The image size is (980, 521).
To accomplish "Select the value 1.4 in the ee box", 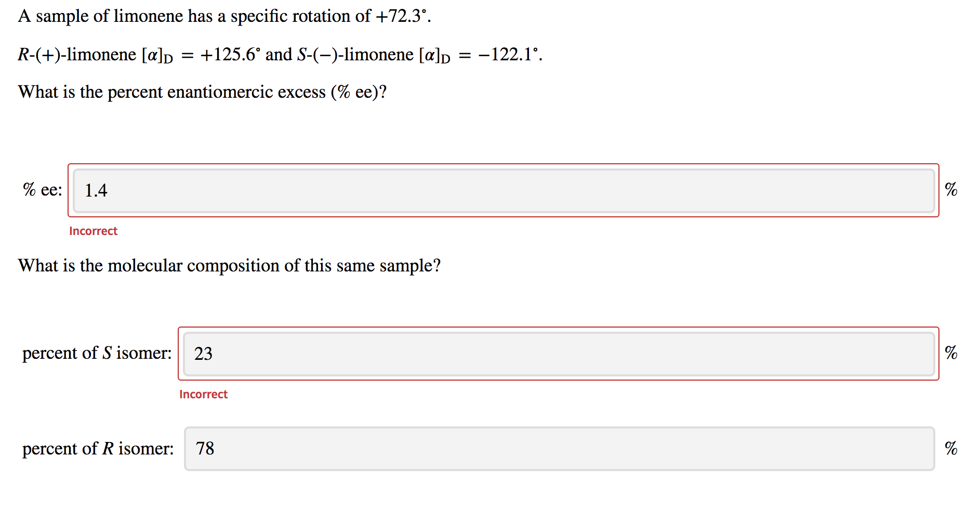I will [x=96, y=191].
